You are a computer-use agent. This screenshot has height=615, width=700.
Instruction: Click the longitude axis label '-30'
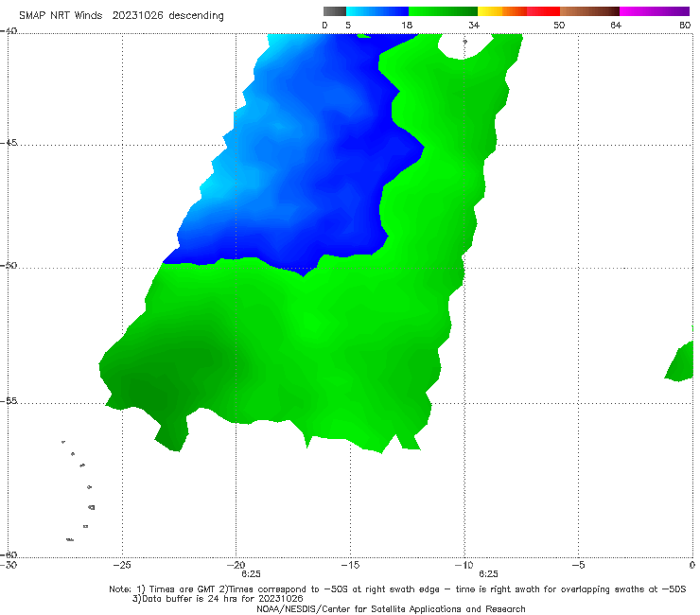[9, 565]
